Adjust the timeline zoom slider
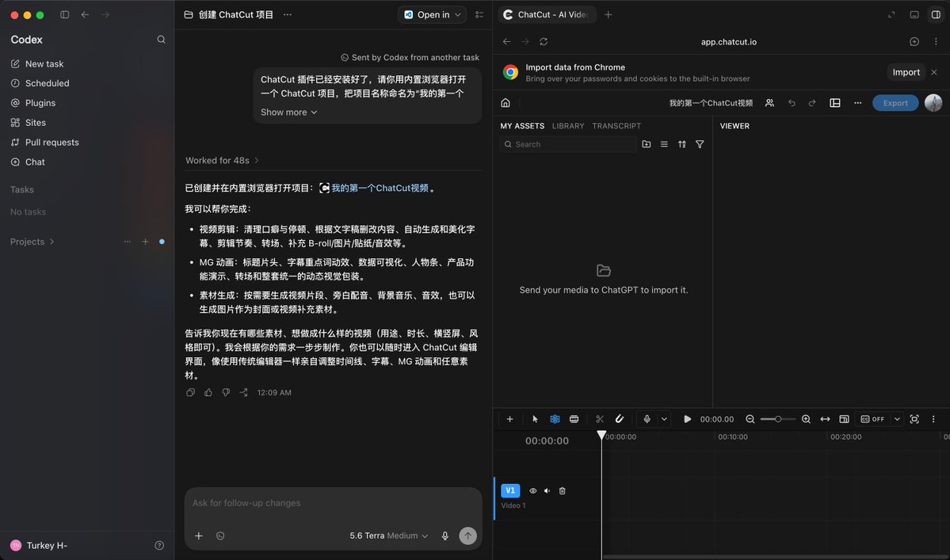This screenshot has height=560, width=950. (x=778, y=419)
